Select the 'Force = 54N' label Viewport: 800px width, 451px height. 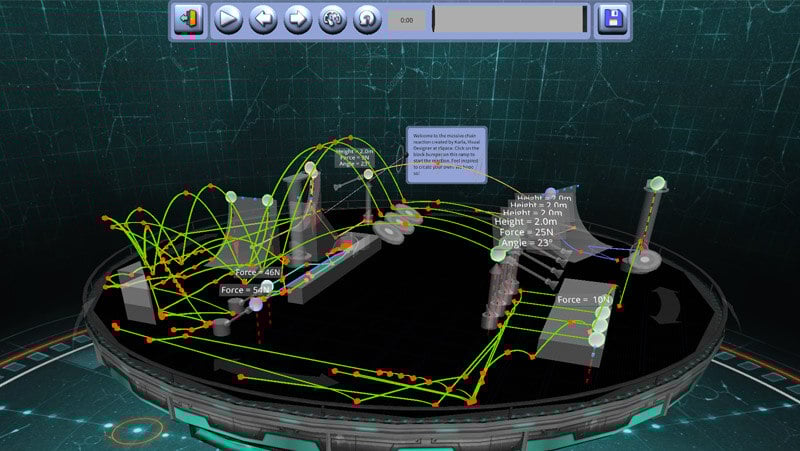(244, 290)
